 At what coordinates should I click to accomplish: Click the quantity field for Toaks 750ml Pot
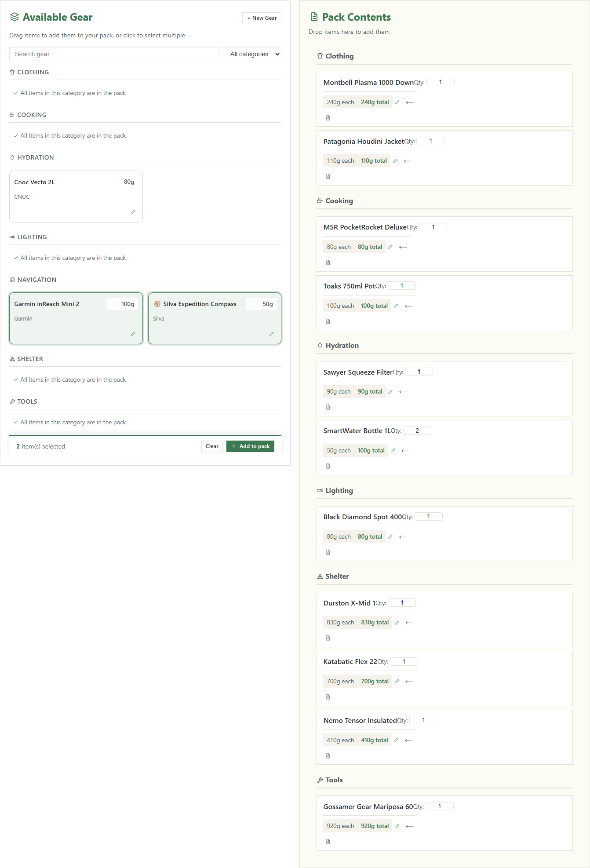402,286
